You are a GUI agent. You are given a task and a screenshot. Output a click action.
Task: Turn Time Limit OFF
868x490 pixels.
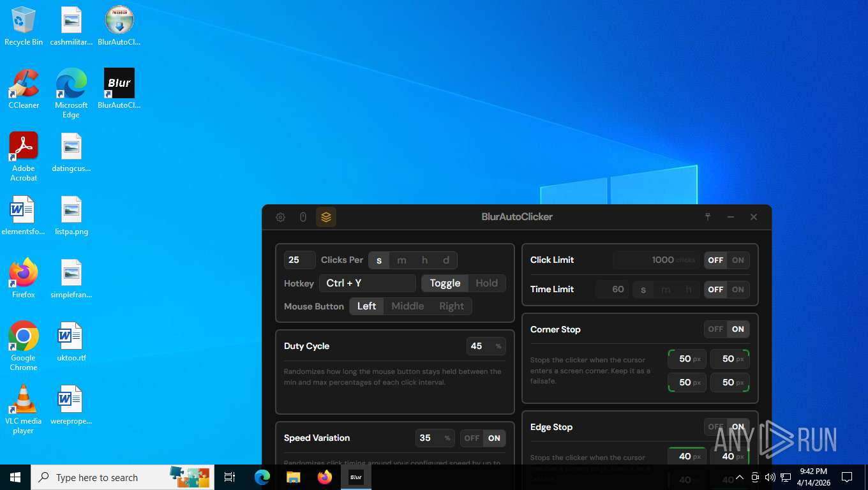715,290
